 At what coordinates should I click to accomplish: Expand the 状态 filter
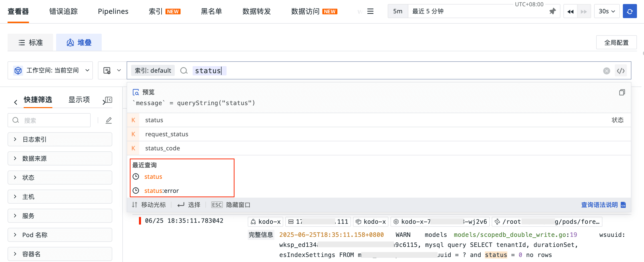pyautogui.click(x=60, y=178)
